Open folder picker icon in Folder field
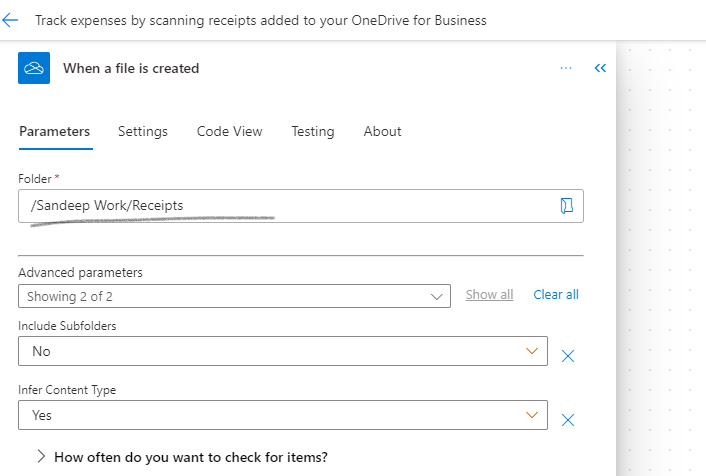706x476 pixels. tap(566, 206)
